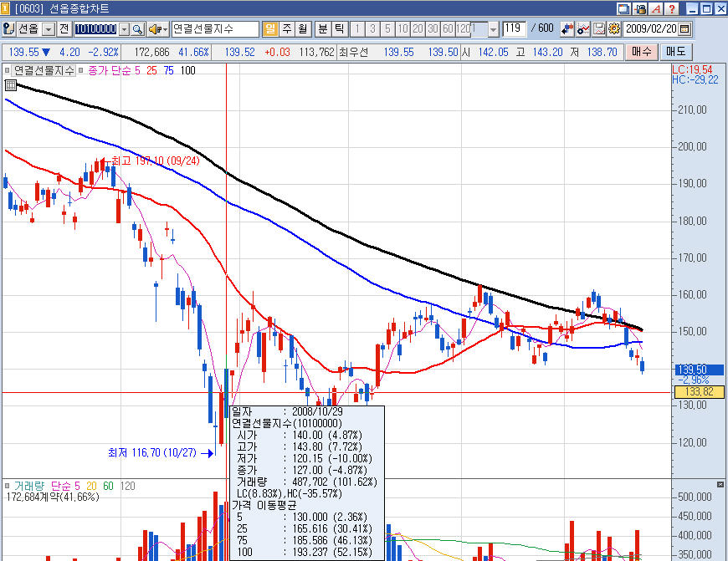728x561 pixels.
Task: Click the red question mark help icon
Action: click(671, 9)
